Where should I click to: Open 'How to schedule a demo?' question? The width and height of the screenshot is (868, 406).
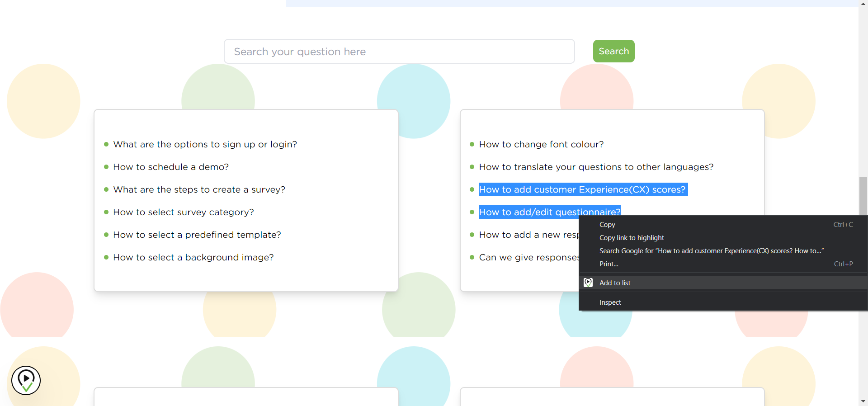(171, 167)
